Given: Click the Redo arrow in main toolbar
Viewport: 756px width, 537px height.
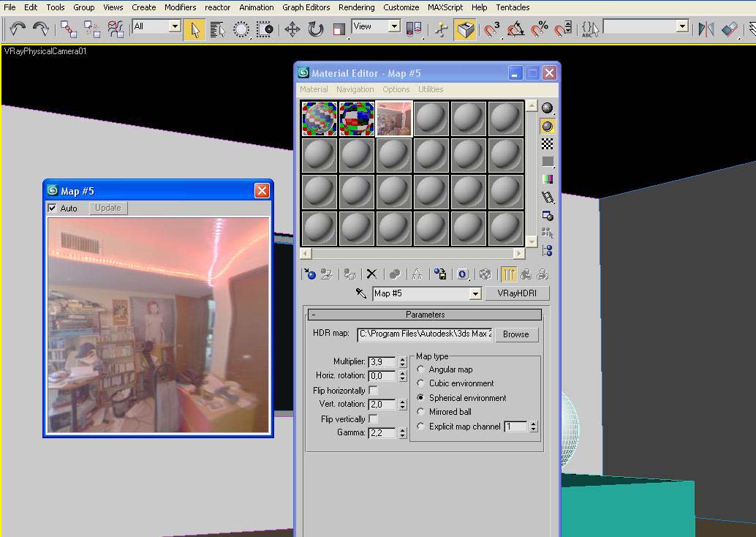Looking at the screenshot, I should pyautogui.click(x=41, y=29).
